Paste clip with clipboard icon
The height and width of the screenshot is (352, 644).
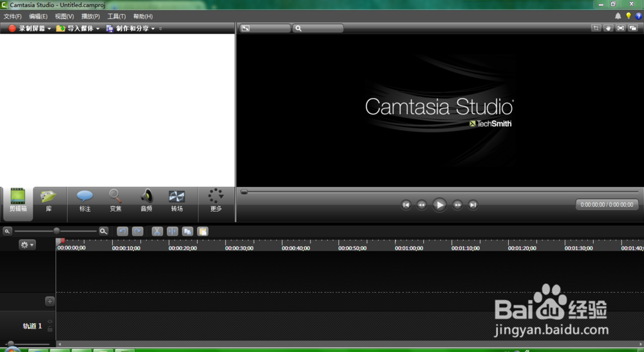click(203, 231)
